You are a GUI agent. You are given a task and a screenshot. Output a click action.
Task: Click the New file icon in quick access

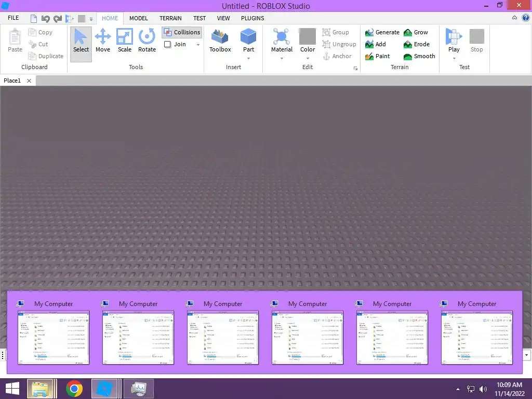click(x=34, y=19)
